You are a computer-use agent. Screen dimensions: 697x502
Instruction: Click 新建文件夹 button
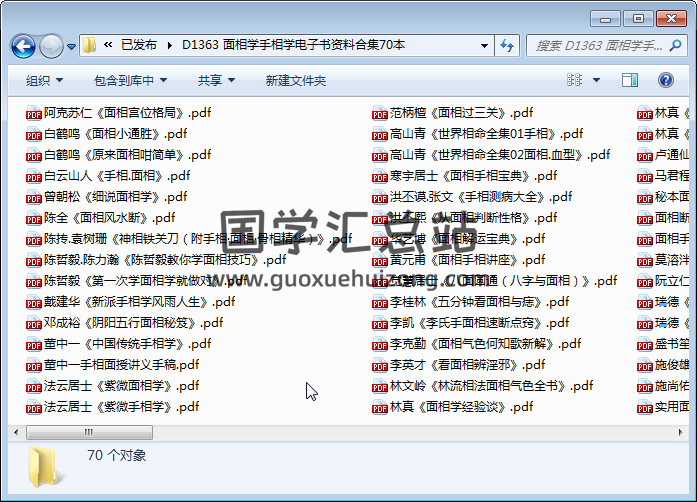(x=296, y=80)
